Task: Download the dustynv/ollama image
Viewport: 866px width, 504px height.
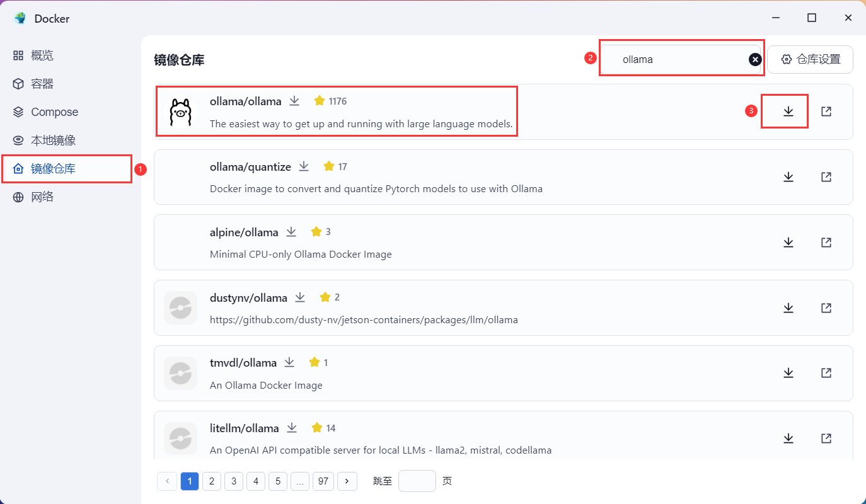Action: [x=788, y=307]
